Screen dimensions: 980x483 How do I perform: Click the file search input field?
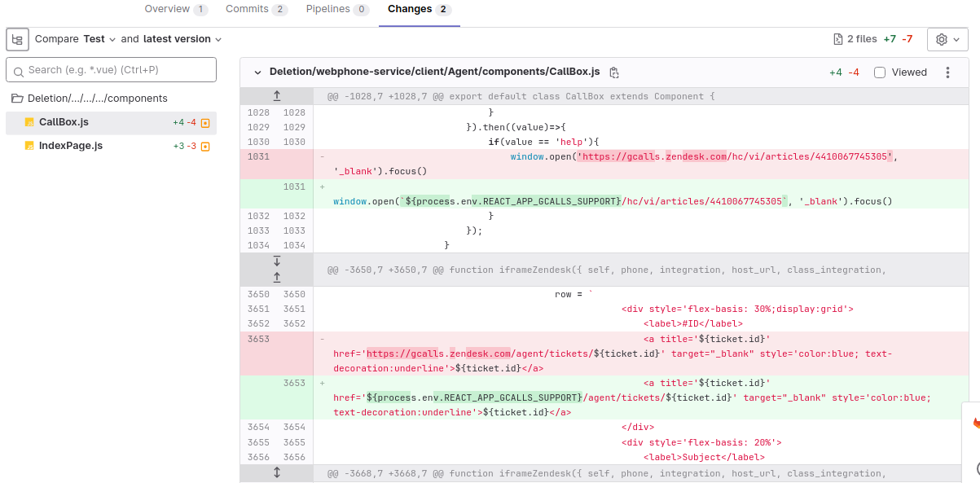tap(111, 70)
